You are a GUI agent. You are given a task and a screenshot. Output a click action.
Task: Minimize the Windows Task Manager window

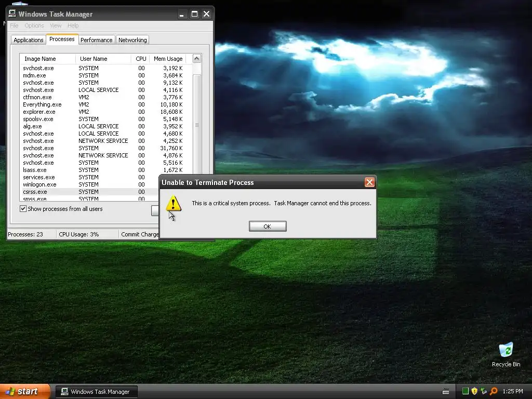click(x=181, y=14)
